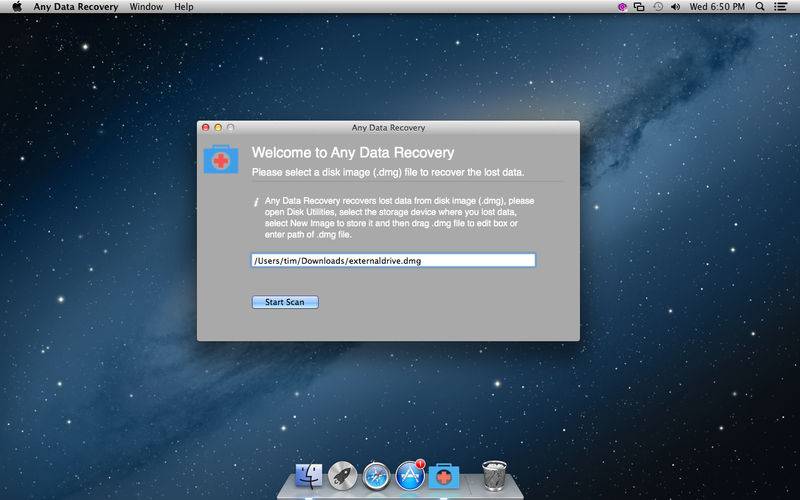Click the Welcome to Any Data Recovery heading
This screenshot has width=800, height=500.
353,153
